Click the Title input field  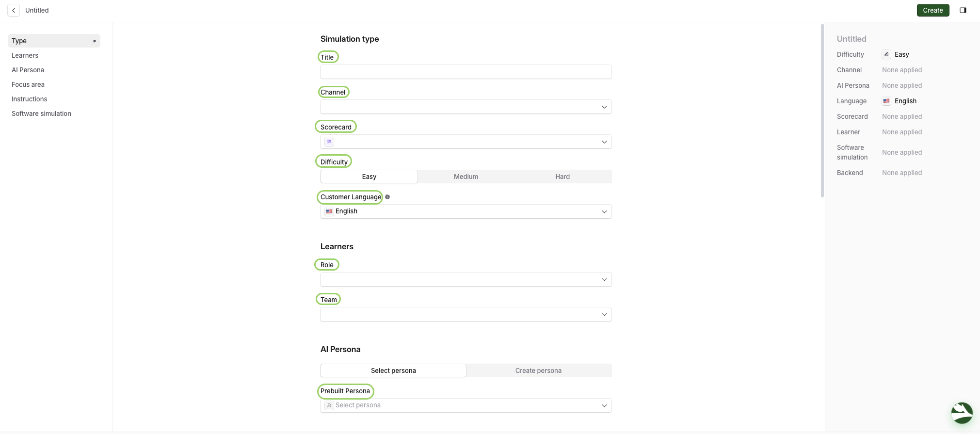(x=466, y=72)
